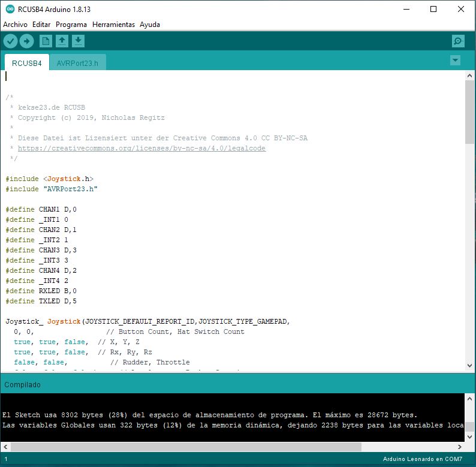The height and width of the screenshot is (467, 476).
Task: Close the Arduino window
Action: click(460, 9)
